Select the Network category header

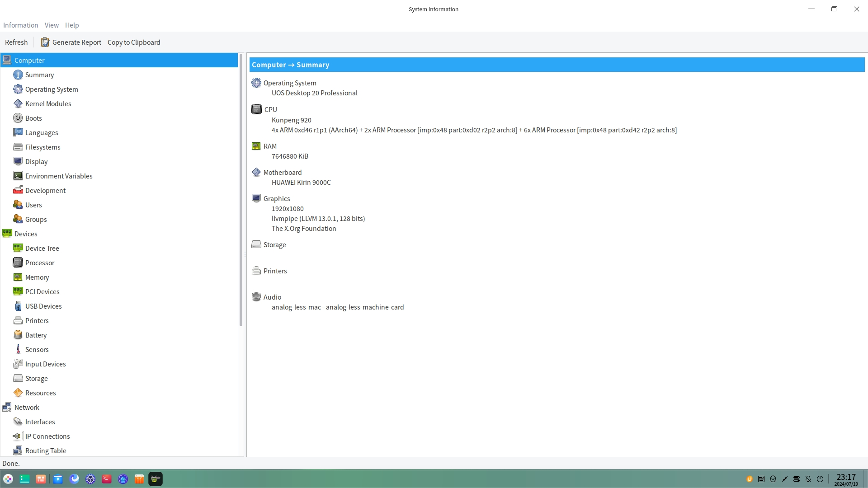[27, 407]
